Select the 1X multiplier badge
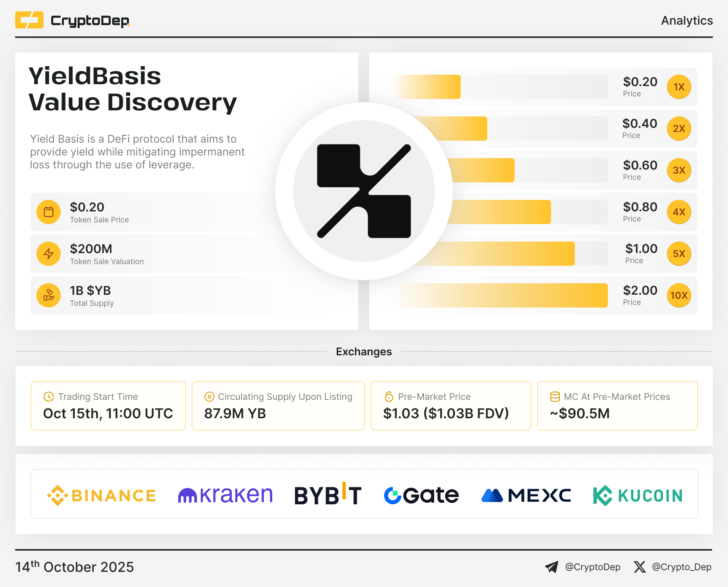Viewport: 728px width, 587px height. click(679, 87)
